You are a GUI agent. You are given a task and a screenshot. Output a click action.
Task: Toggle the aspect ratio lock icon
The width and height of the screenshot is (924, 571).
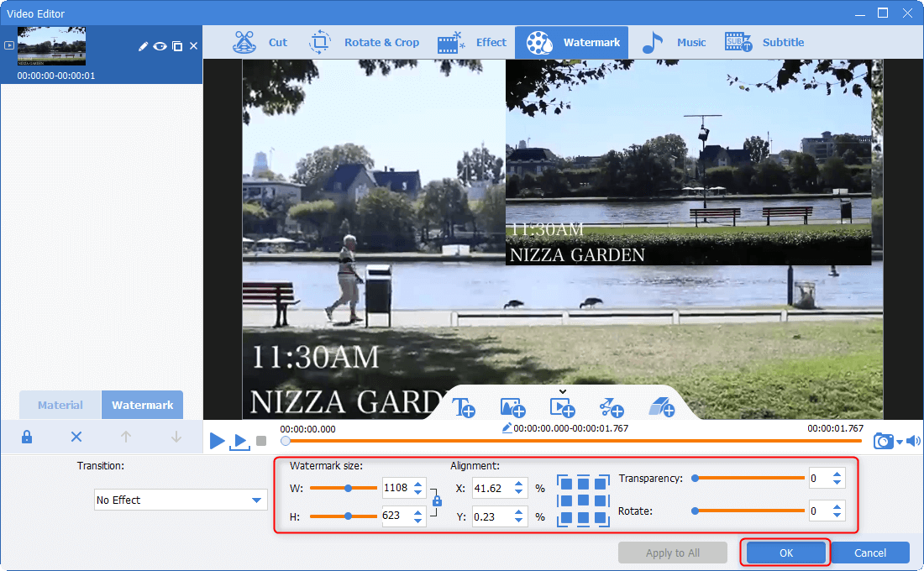(437, 500)
